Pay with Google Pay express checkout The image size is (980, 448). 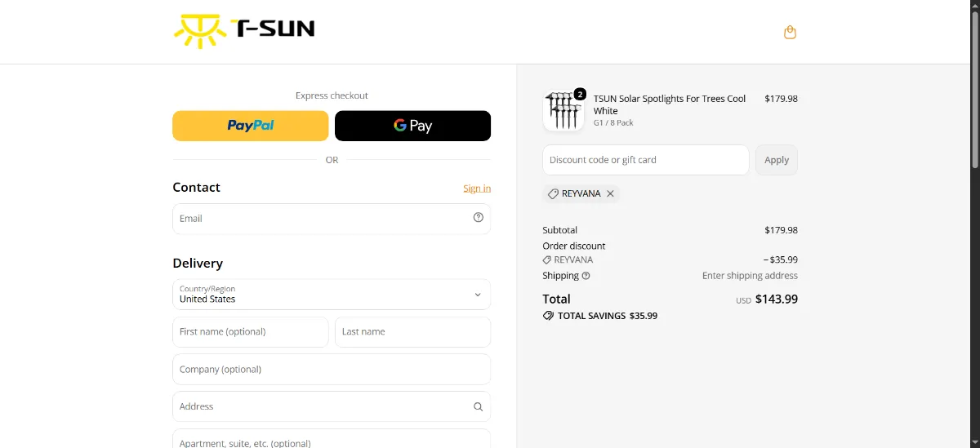(x=413, y=126)
